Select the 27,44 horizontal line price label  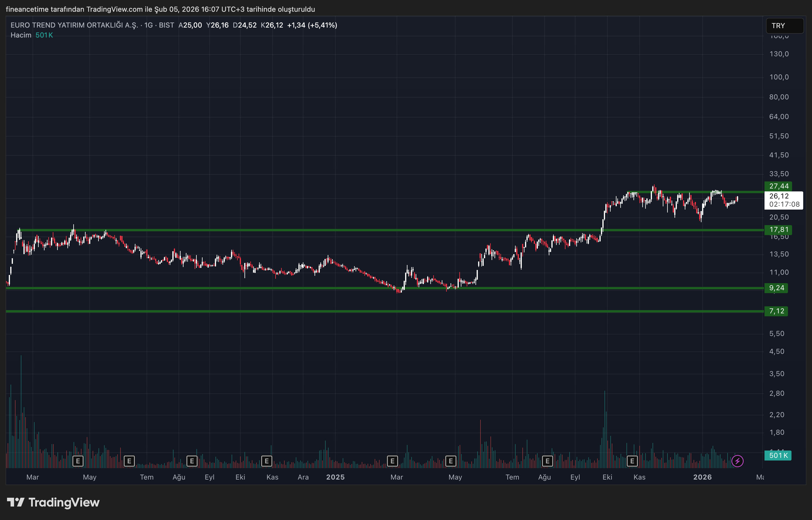[x=778, y=186]
